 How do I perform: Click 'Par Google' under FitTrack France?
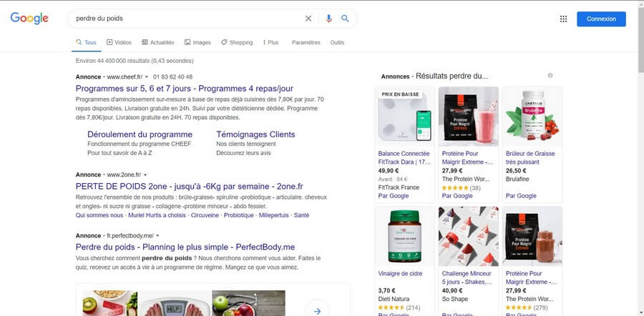(x=394, y=196)
